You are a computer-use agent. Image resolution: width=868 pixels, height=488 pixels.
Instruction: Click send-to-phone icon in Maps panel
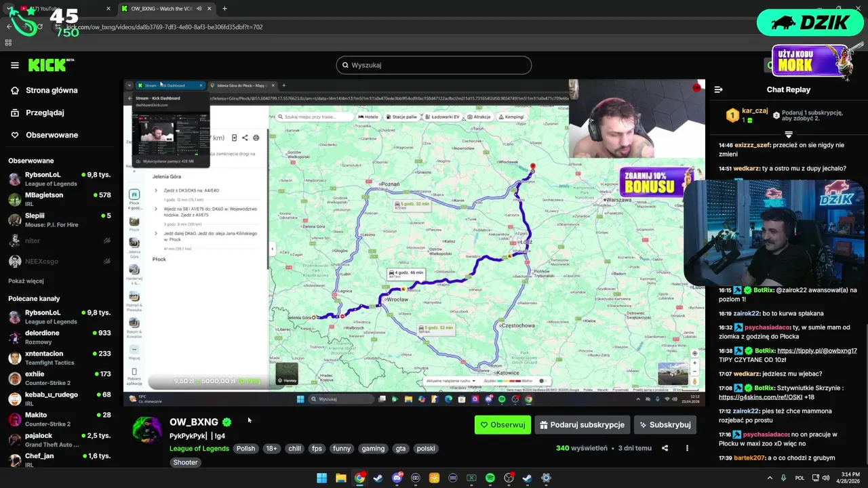(234, 138)
